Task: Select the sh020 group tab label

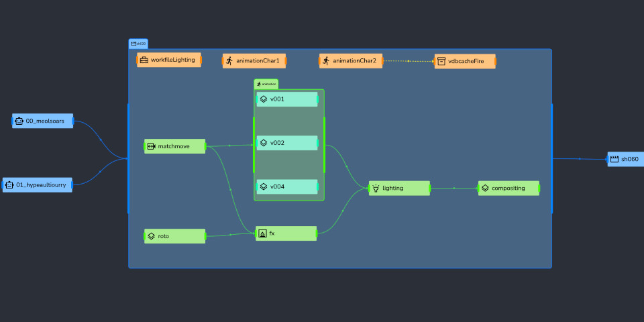Action: [x=138, y=44]
